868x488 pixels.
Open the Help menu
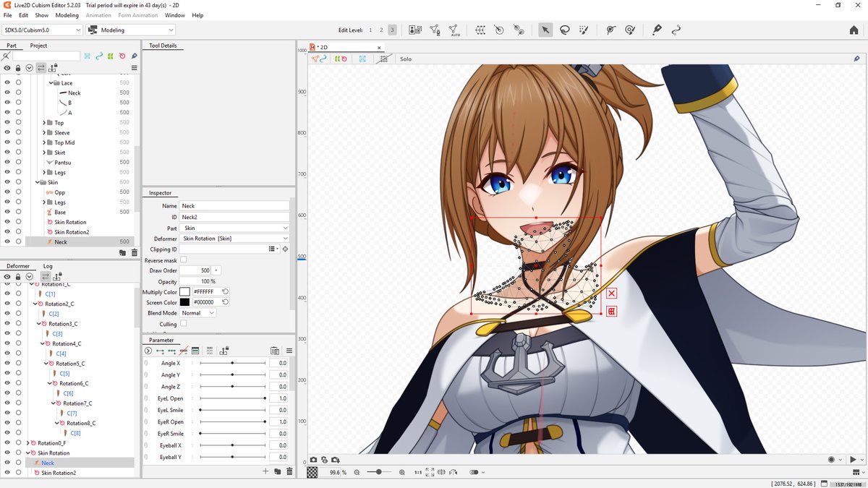pos(197,15)
